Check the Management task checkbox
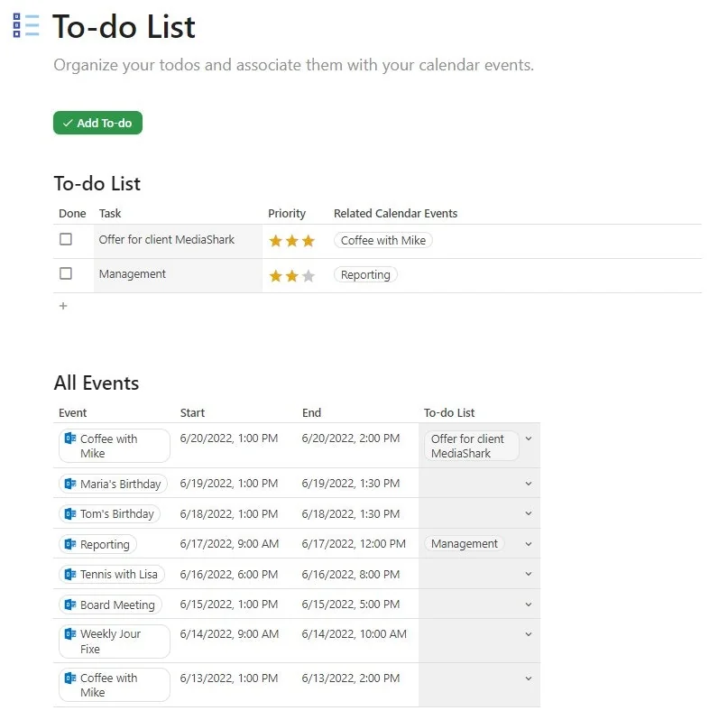Image resolution: width=728 pixels, height=720 pixels. 66,273
